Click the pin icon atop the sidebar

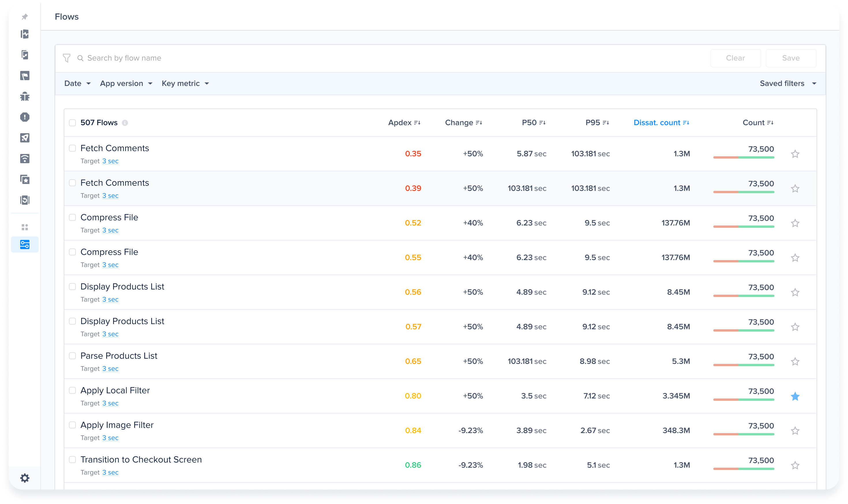(x=25, y=17)
